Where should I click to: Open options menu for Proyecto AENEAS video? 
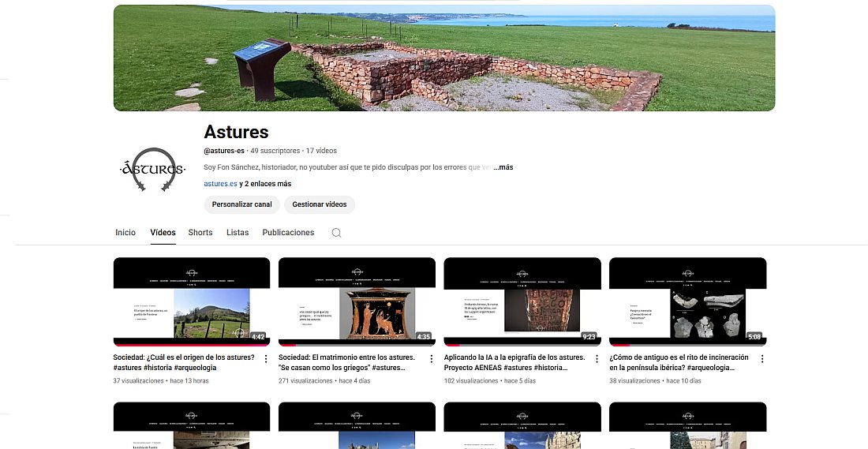pos(597,359)
